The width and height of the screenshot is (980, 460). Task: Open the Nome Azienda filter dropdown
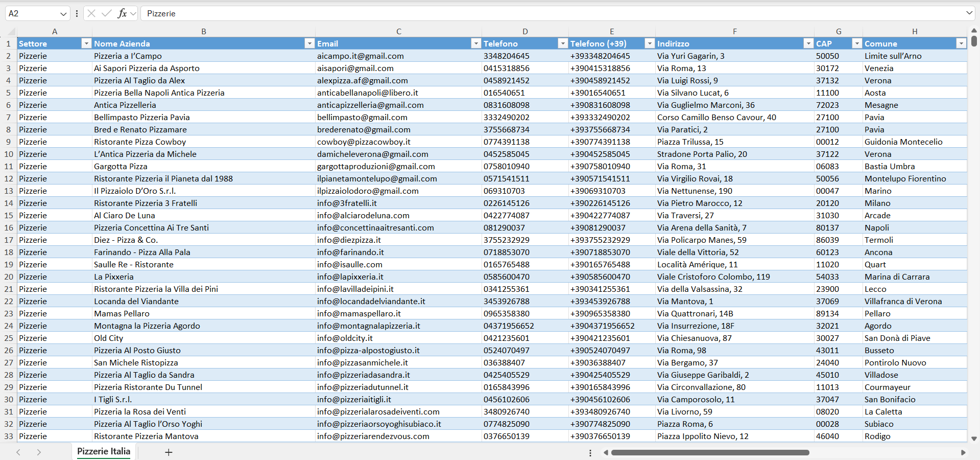309,43
